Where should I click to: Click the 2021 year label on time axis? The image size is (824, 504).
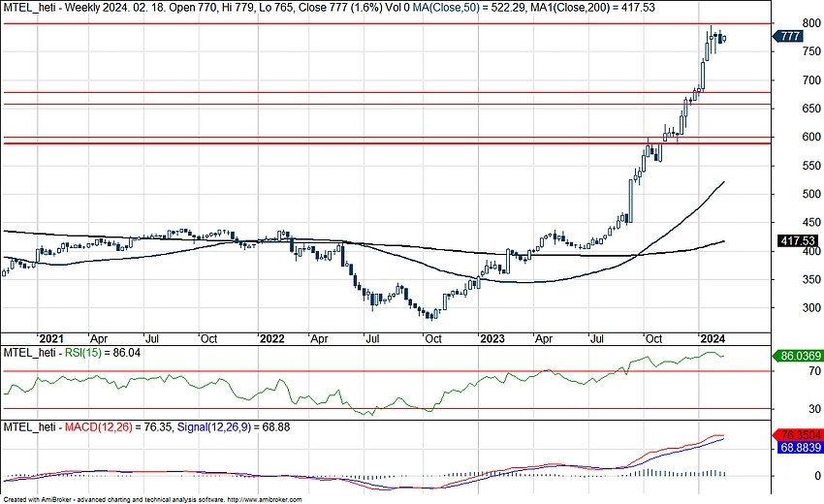[51, 339]
